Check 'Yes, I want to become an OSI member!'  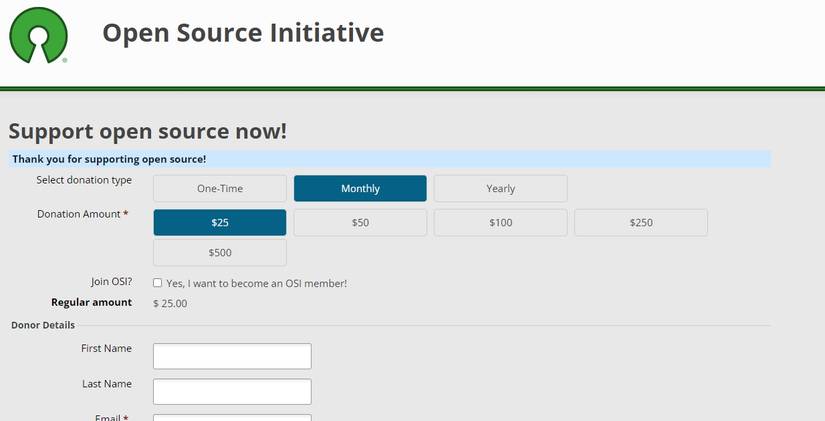tap(157, 283)
